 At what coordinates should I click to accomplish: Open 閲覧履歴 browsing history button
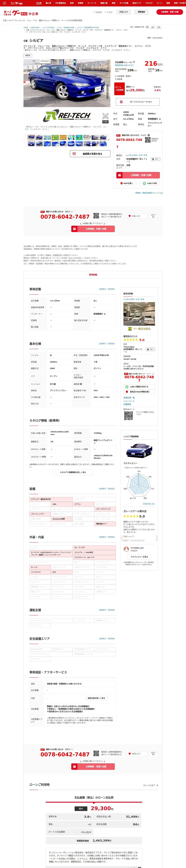pos(141,12)
